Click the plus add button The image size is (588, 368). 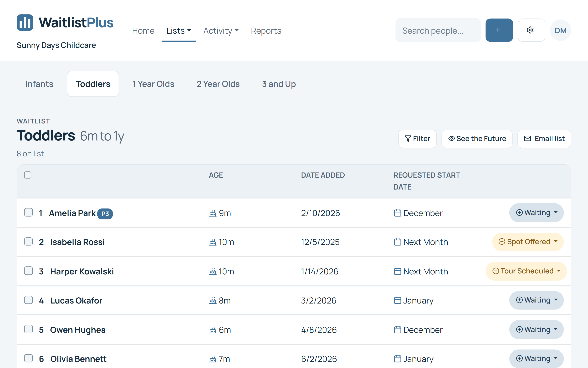coord(499,30)
